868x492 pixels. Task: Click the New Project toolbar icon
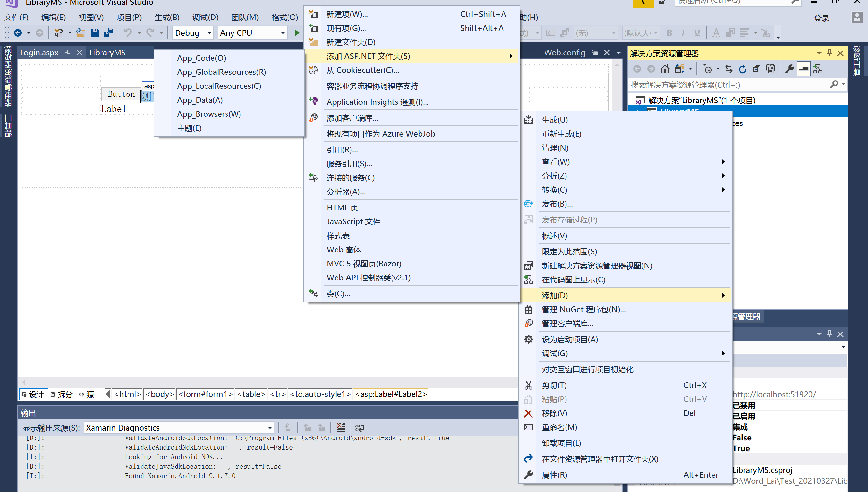59,33
